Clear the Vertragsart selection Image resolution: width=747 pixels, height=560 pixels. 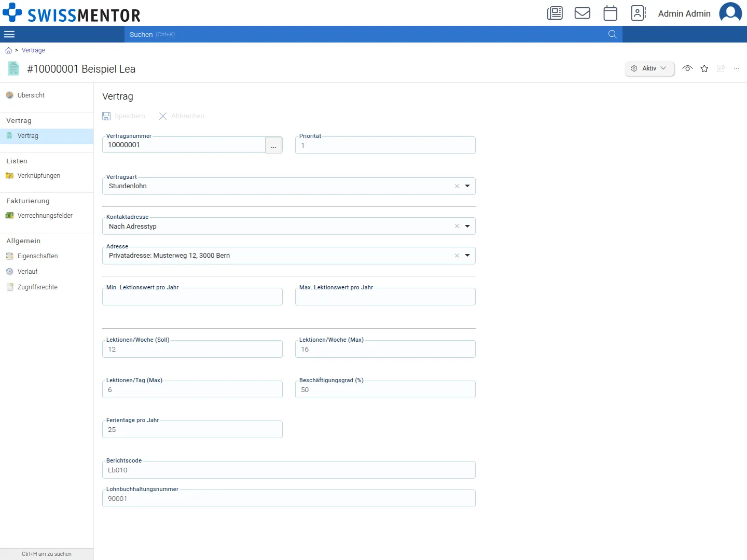pos(457,186)
